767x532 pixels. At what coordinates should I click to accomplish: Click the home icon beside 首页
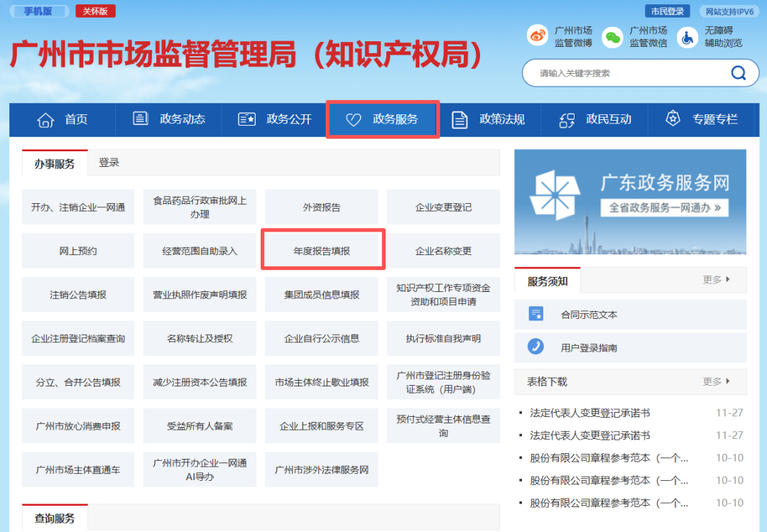(45, 119)
